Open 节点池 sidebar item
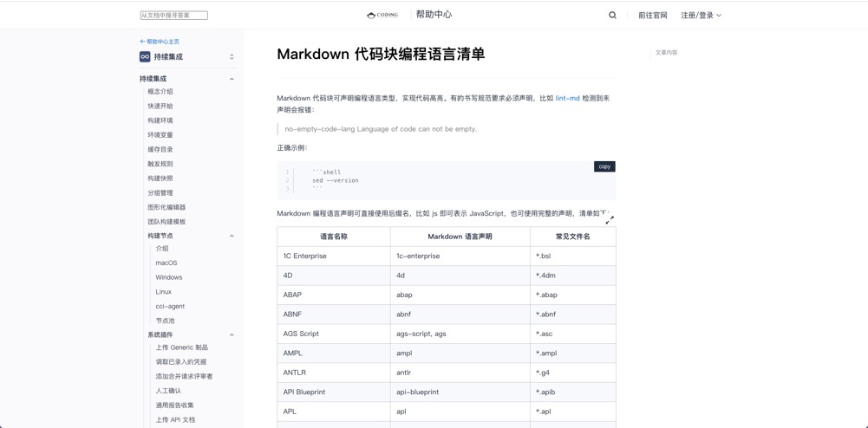 click(x=165, y=321)
